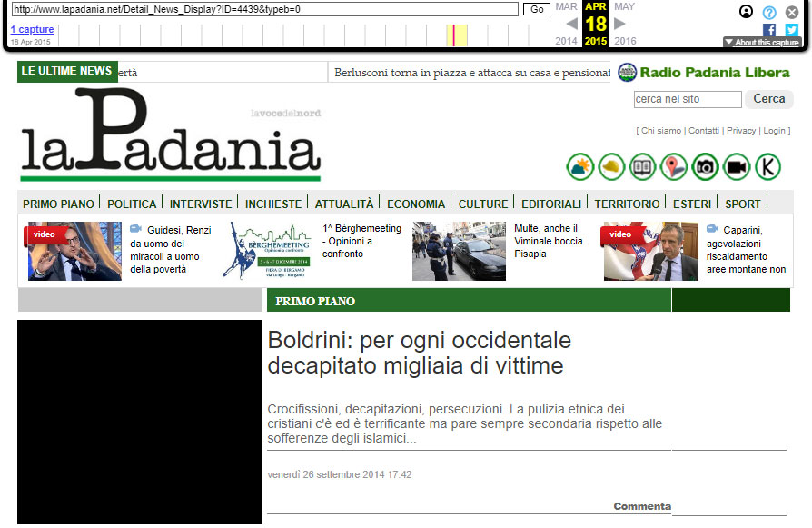This screenshot has height=528, width=812.
Task: Click the Wayback URL address field
Action: tap(264, 9)
